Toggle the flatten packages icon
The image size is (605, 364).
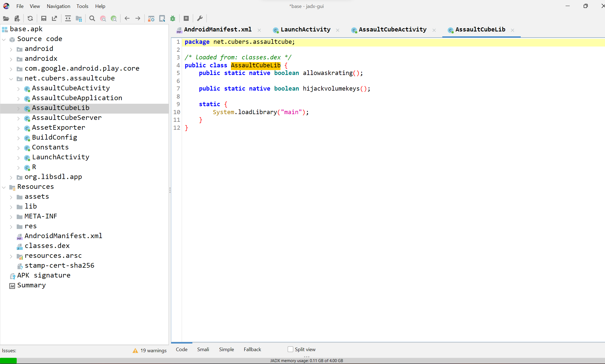point(79,19)
